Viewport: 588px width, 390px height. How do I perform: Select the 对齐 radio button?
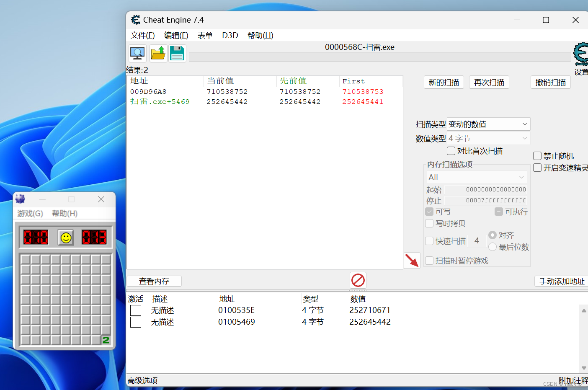[x=493, y=235]
